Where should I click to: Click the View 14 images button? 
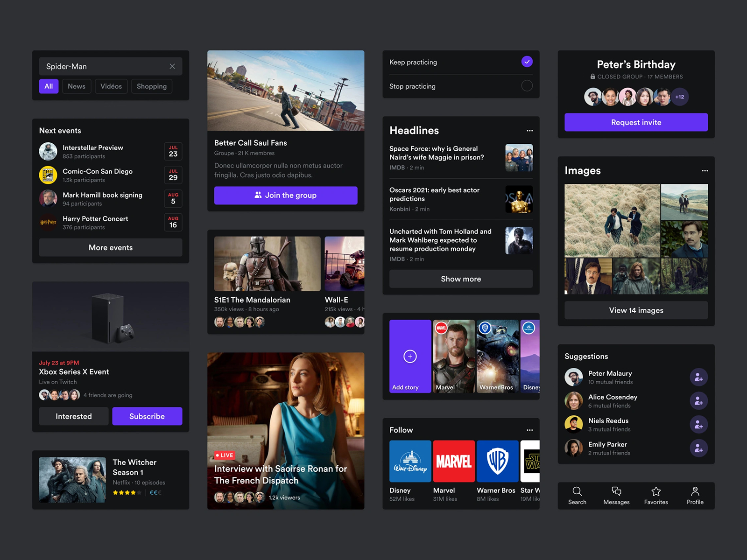coord(636,310)
